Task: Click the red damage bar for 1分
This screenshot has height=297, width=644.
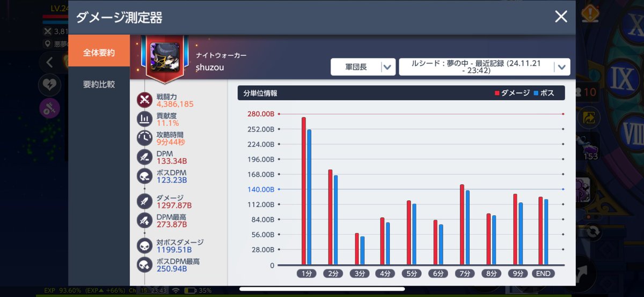Action: click(304, 191)
